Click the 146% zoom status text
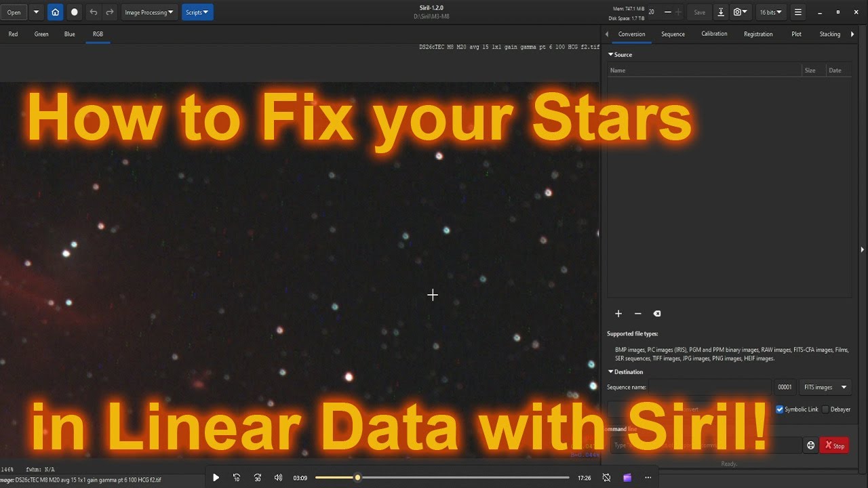This screenshot has width=868, height=488. pos(7,469)
